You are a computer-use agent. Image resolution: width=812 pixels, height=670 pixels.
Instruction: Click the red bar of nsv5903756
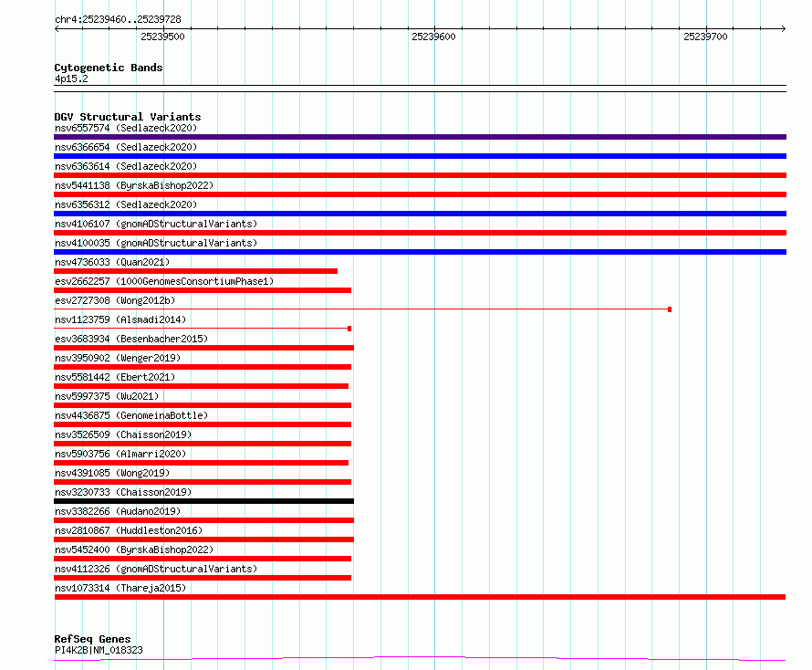coord(202,463)
